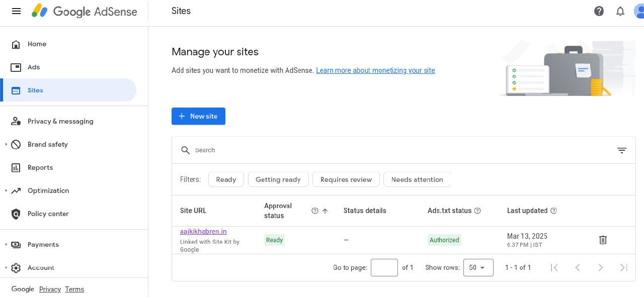Click the Ads.txt status column header

[x=450, y=211]
